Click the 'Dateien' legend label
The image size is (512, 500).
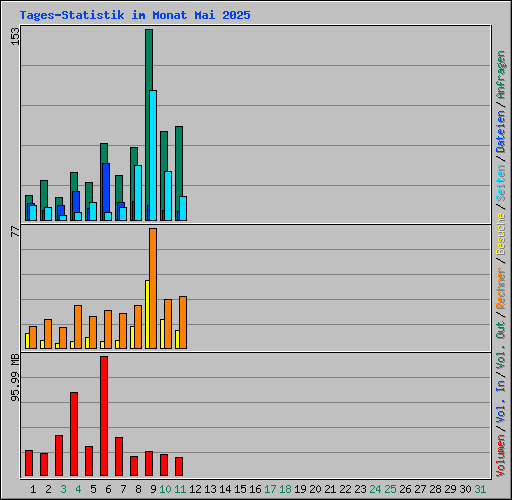(501, 131)
